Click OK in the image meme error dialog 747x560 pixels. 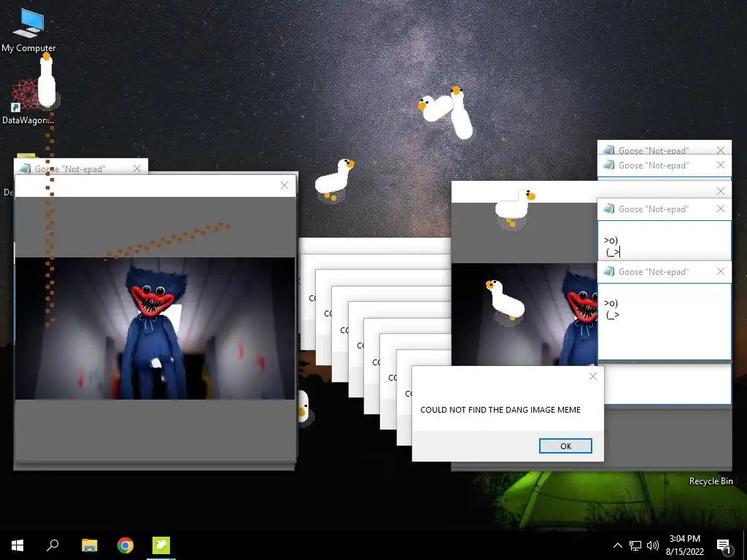565,446
